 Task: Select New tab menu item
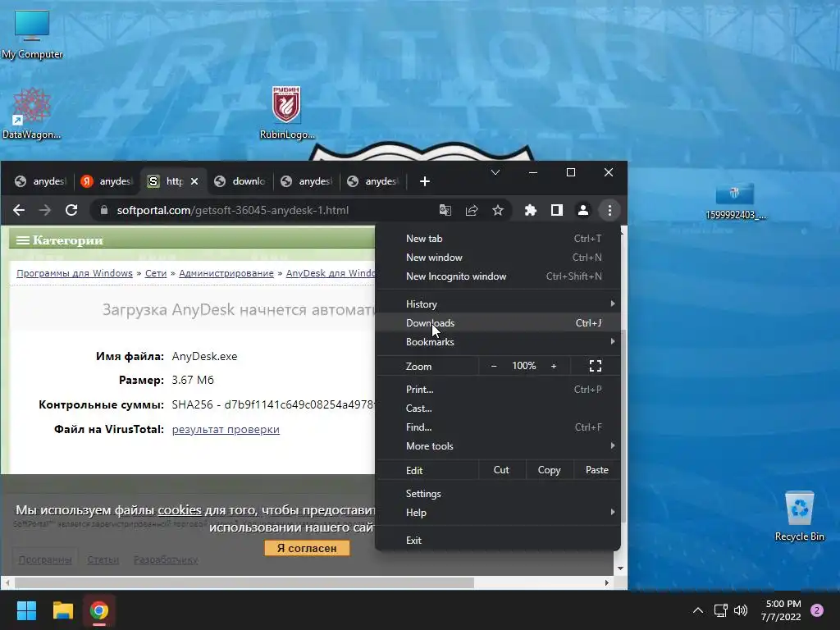point(498,239)
